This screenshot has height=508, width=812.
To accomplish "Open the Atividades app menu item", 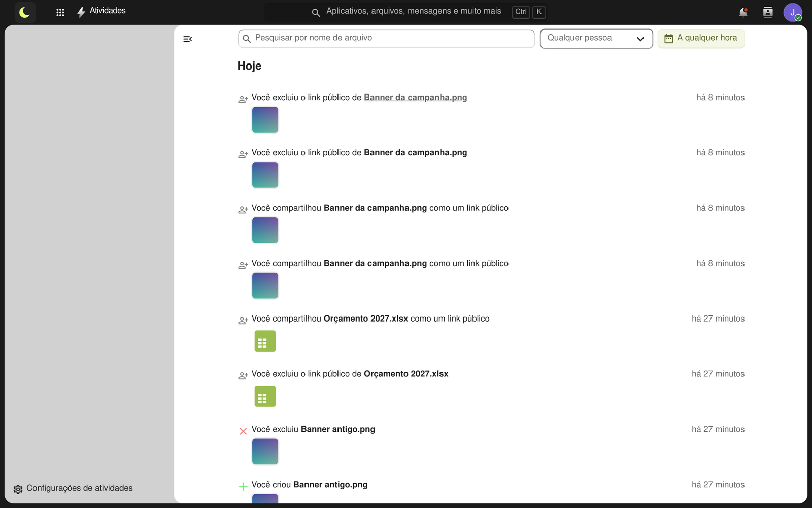I will (101, 11).
